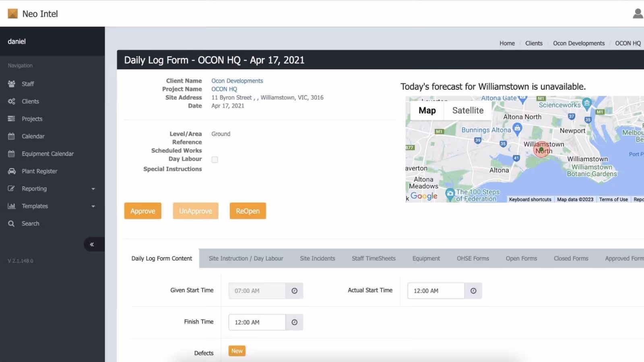Open the Equipment Calendar sidebar item

[x=47, y=154]
